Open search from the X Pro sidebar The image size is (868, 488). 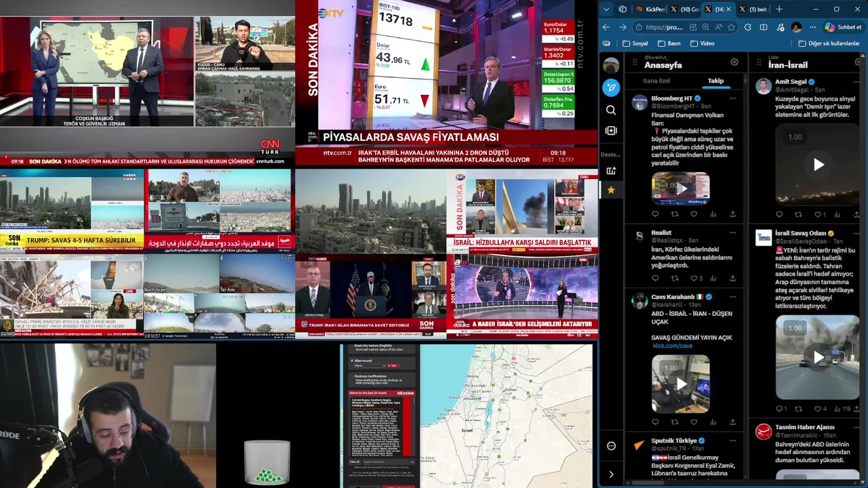click(x=611, y=110)
